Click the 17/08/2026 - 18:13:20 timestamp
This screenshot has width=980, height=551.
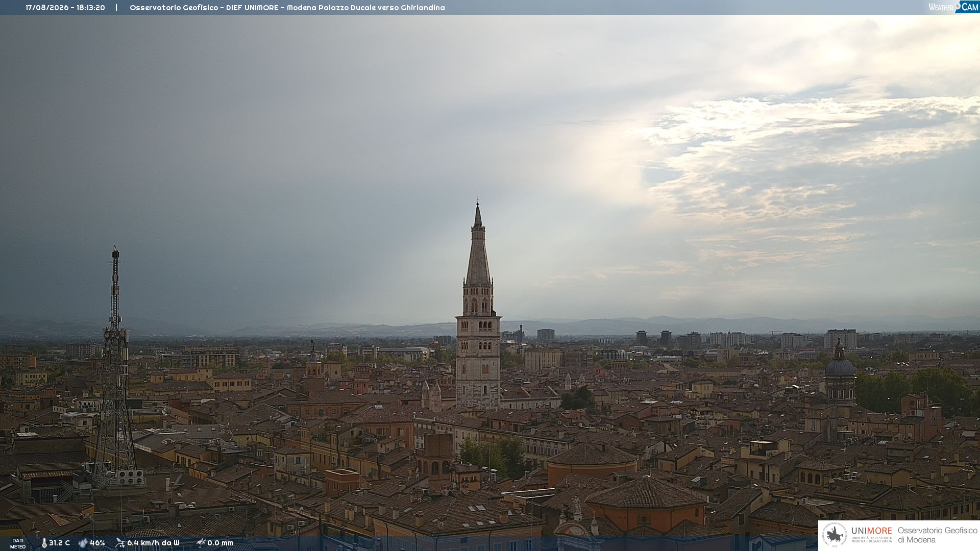point(65,8)
